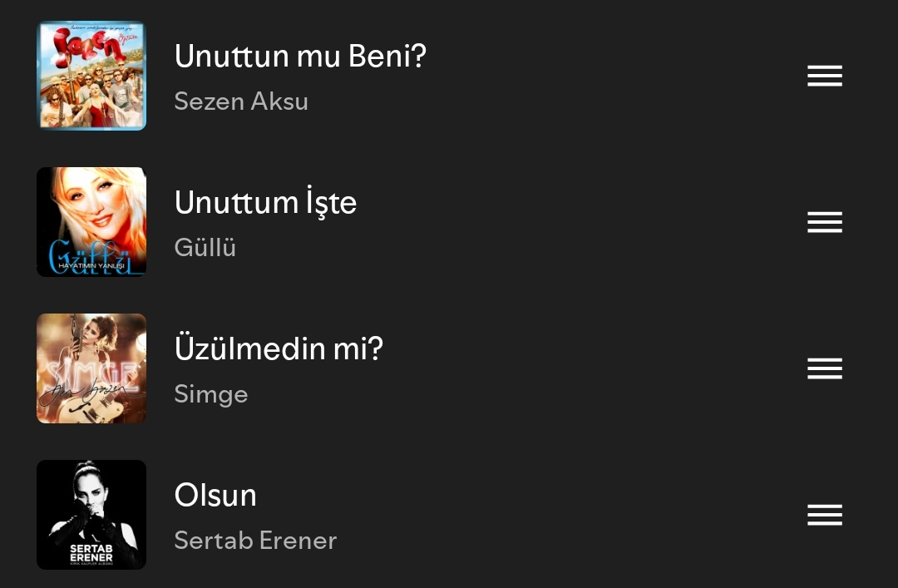Go to artist Simge under Üzülmedin mi?
898x588 pixels.
211,394
